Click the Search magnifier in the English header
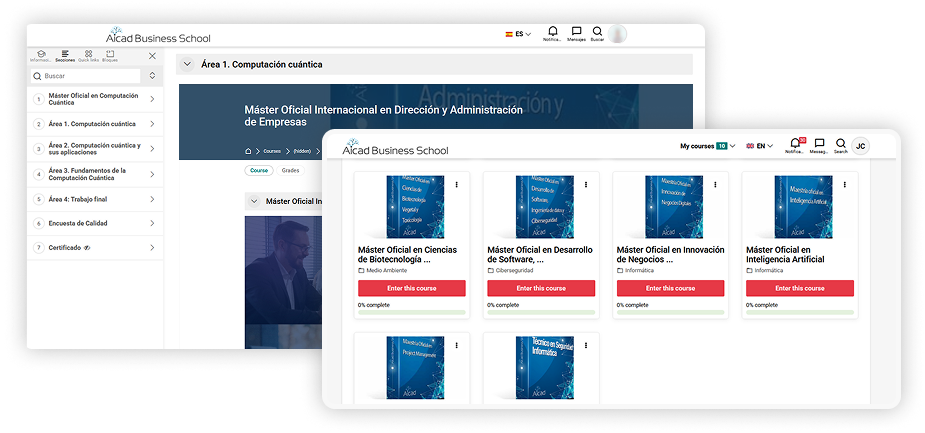The width and height of the screenshot is (925, 433). pos(841,144)
